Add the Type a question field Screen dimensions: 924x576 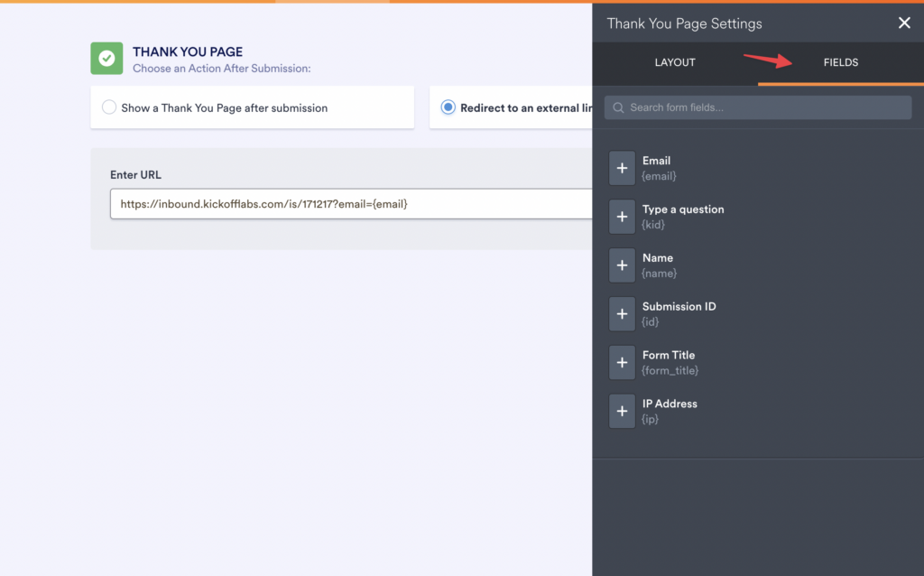622,217
